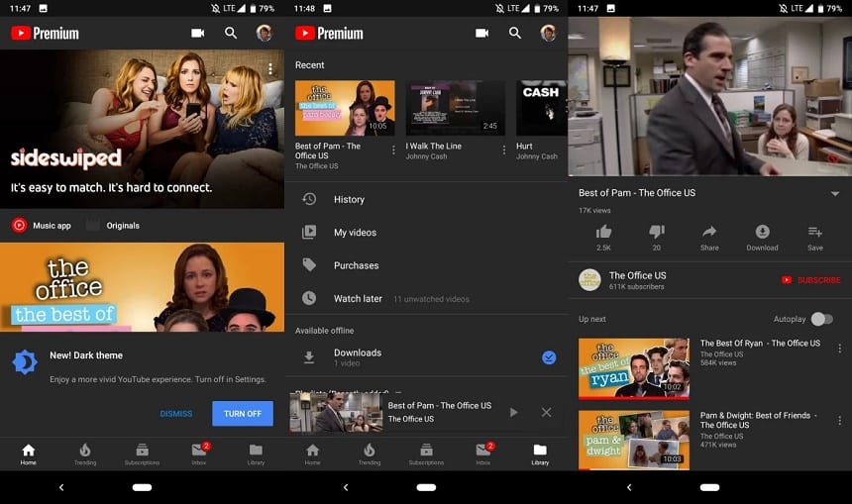Tap the thumbs up Like icon
Screen dimensions: 852x504
(603, 232)
